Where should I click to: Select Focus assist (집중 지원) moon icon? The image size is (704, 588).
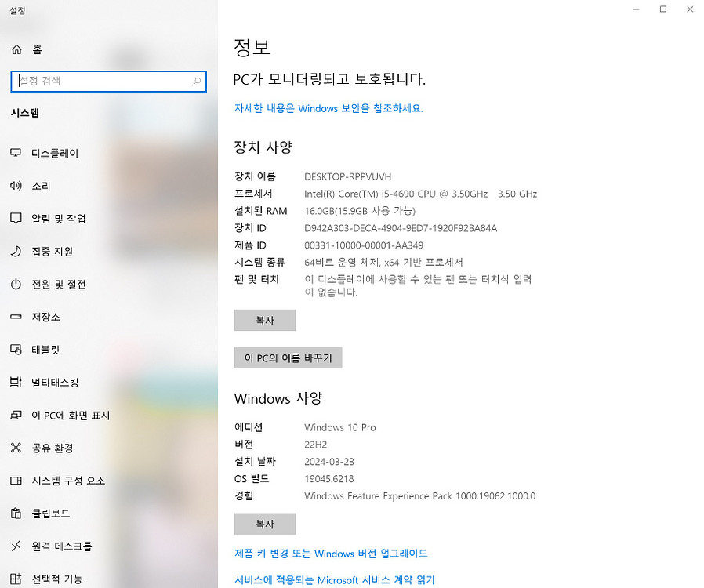click(16, 252)
